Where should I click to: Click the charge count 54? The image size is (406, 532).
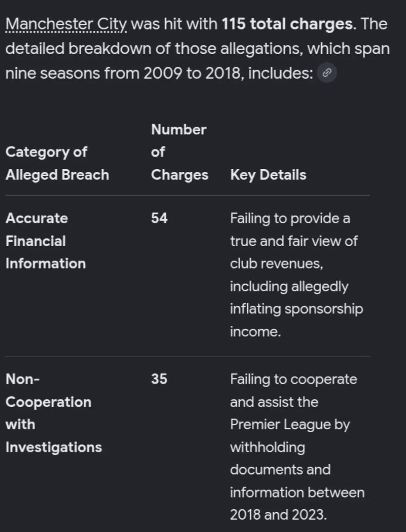(159, 218)
